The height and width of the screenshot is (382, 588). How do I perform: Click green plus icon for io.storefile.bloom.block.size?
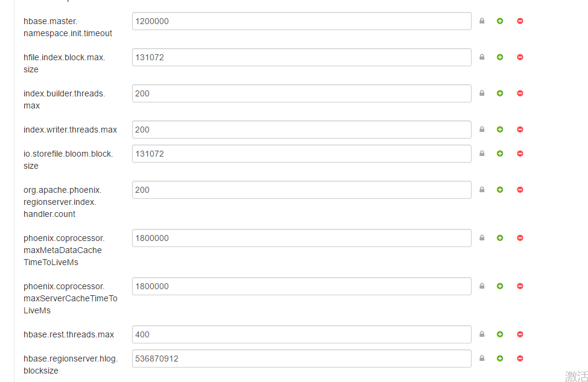point(500,154)
